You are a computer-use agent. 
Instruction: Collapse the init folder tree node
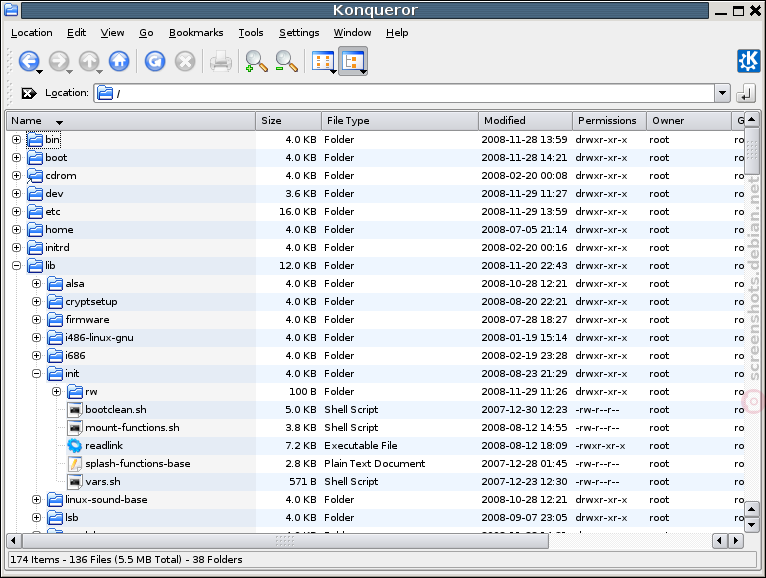coord(37,374)
